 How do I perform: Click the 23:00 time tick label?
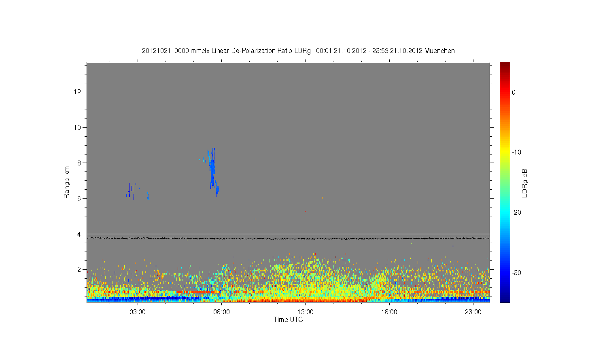[473, 312]
